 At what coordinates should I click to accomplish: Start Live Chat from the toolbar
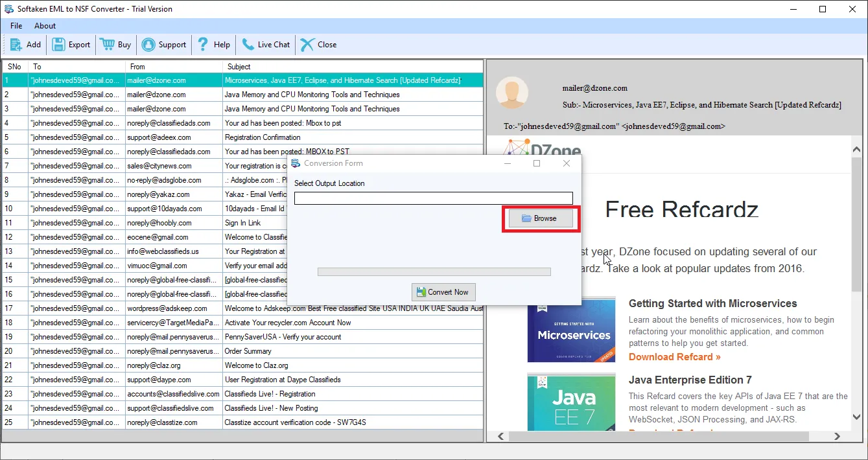pos(266,45)
